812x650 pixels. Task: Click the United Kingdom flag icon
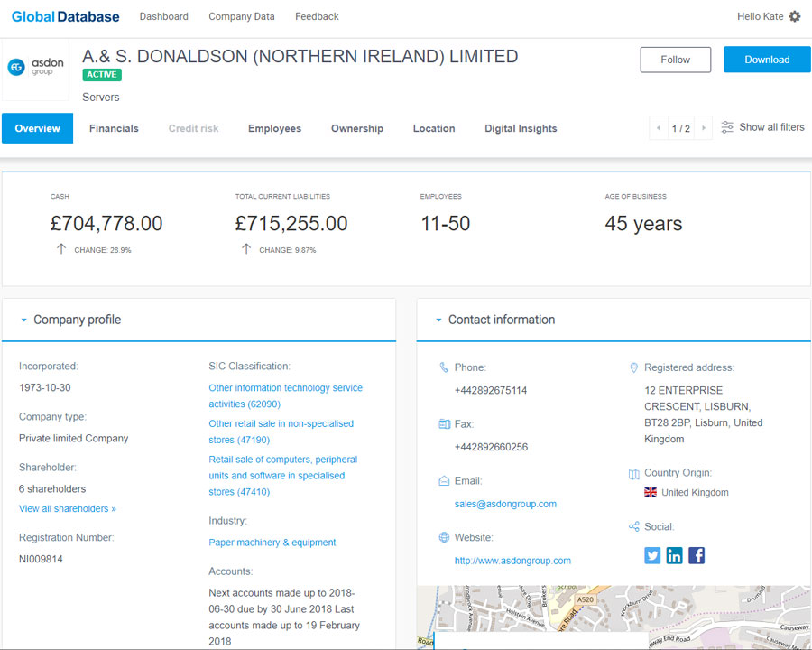coord(651,492)
